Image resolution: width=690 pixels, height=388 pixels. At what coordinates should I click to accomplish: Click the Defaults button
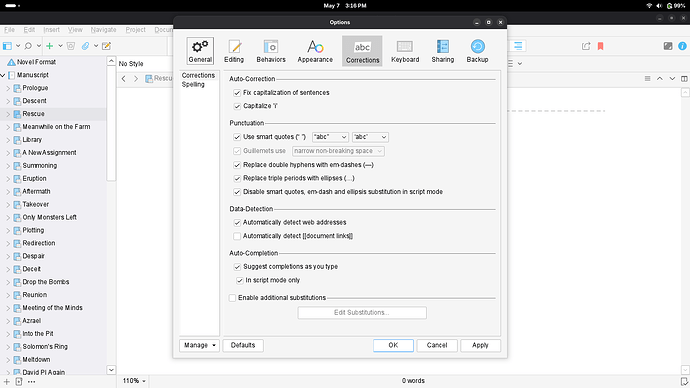click(x=243, y=345)
